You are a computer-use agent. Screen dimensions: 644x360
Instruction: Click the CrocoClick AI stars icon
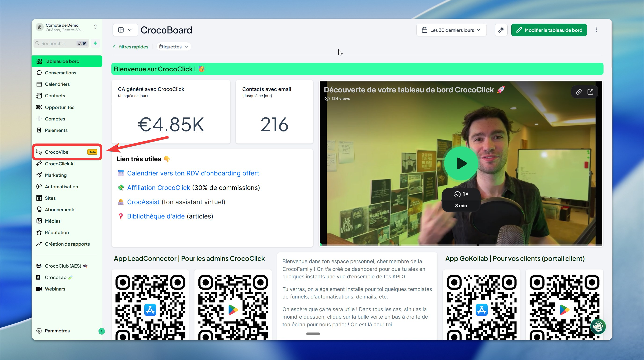(x=39, y=163)
